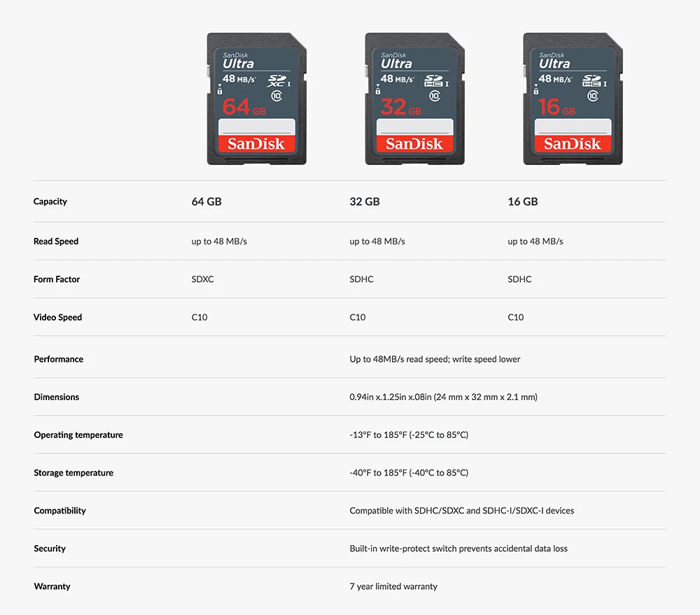This screenshot has width=700, height=615.
Task: Click the SDHC logo on 32 GB card
Action: (434, 80)
